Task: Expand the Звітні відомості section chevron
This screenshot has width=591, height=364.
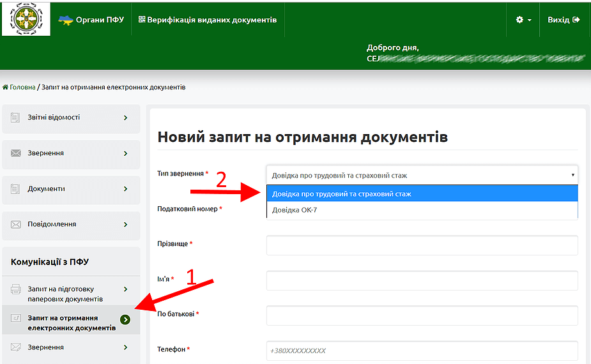Action: coord(125,118)
